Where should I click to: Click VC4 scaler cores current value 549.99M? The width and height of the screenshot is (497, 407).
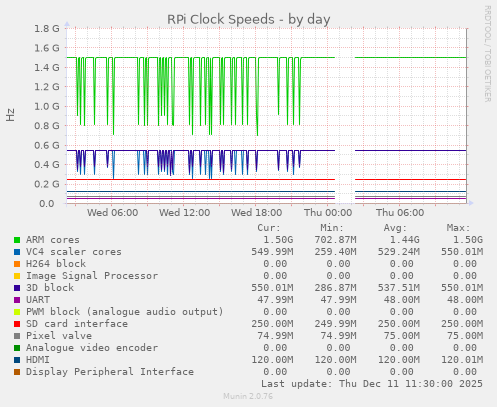pyautogui.click(x=272, y=252)
